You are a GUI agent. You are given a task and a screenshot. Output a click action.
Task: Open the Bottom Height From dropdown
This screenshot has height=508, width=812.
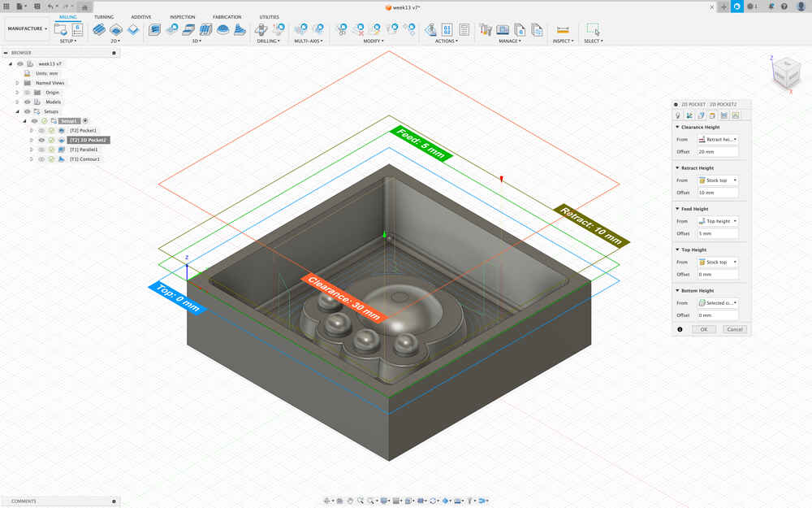[x=717, y=302]
